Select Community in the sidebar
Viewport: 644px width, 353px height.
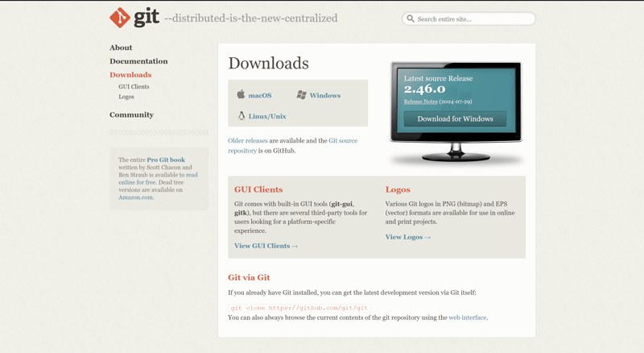[x=131, y=114]
